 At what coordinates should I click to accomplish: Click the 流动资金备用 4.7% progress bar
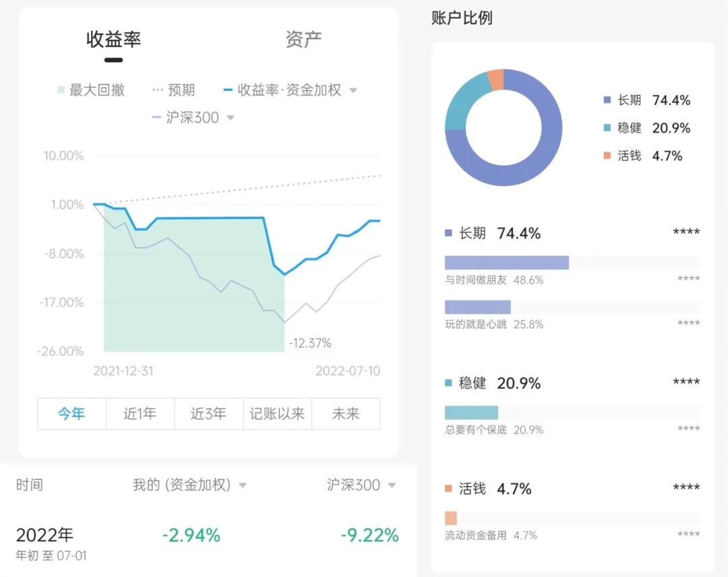point(572,518)
